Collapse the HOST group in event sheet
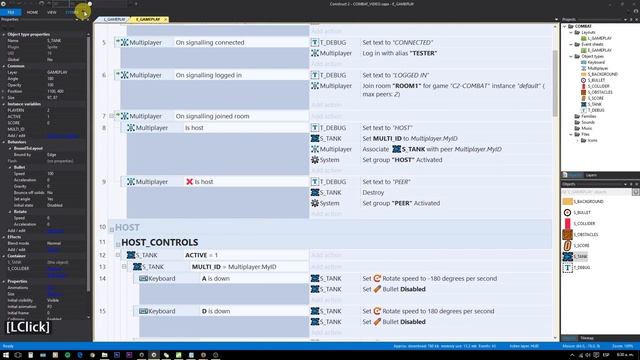Image resolution: width=640 pixels, height=360 pixels. pyautogui.click(x=111, y=230)
